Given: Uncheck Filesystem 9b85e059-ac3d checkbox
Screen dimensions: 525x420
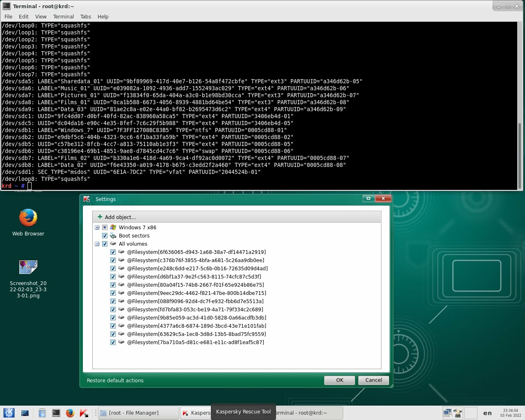Looking at the screenshot, I should tap(113, 317).
